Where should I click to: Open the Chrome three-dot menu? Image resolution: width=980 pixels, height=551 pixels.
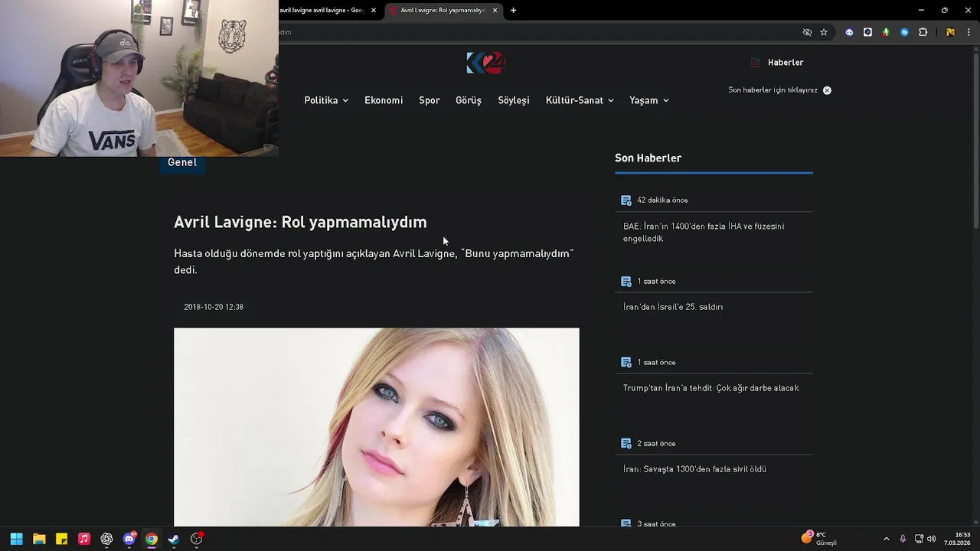coord(969,32)
